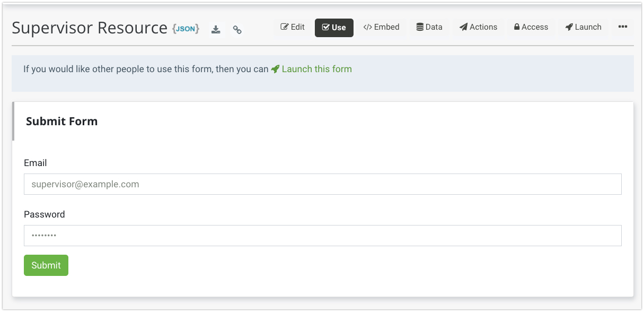Click the 'Supervisor Resource' page title

click(x=90, y=28)
